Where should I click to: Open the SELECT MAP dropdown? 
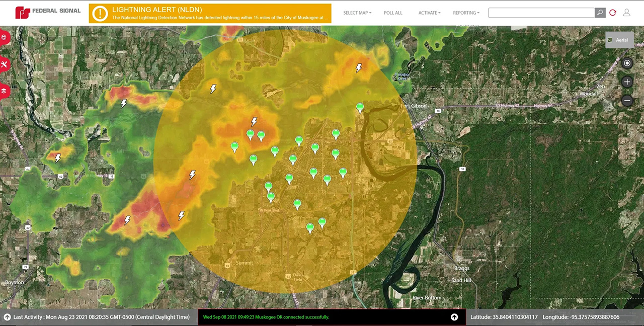[357, 13]
